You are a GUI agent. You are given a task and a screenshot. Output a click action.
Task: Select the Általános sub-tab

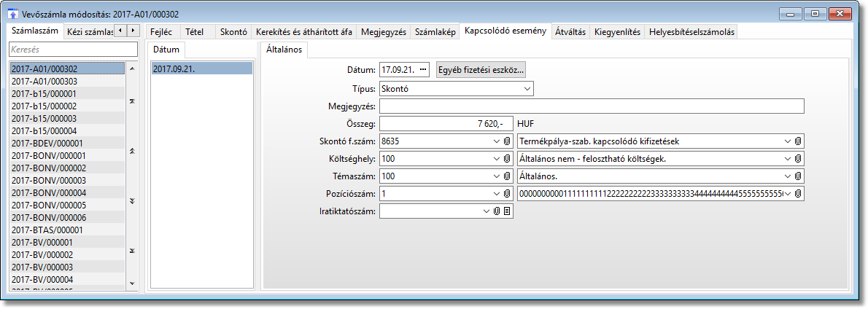[x=284, y=50]
